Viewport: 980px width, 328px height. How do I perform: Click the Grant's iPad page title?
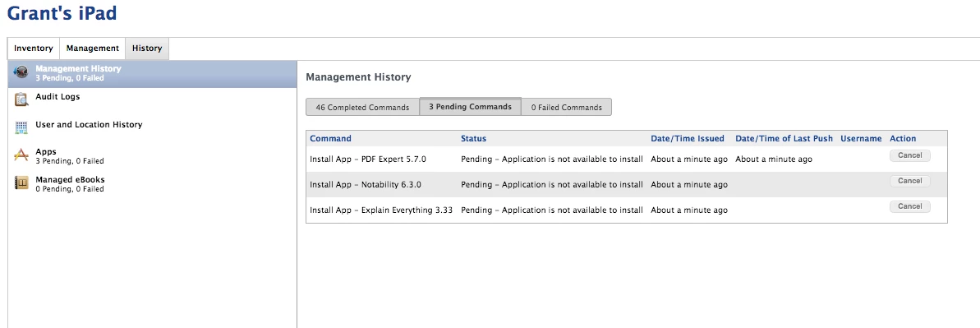[x=62, y=13]
